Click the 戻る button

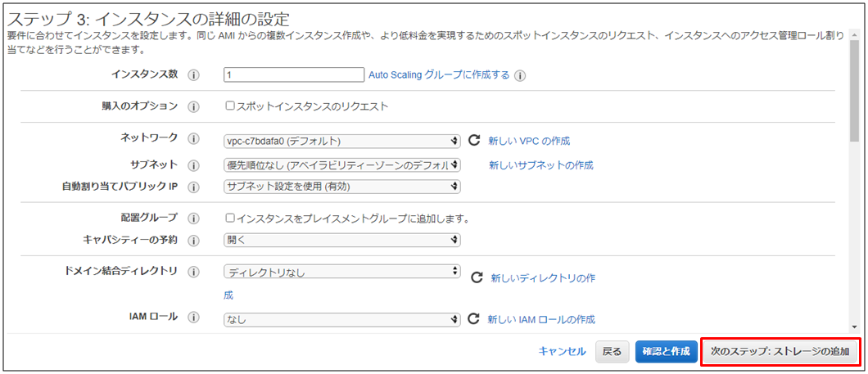tap(612, 351)
